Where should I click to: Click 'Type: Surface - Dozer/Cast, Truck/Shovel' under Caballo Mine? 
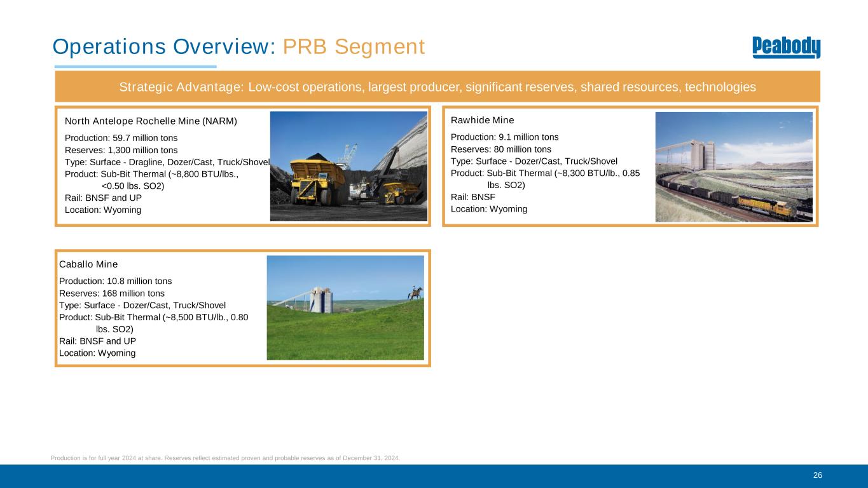[142, 305]
